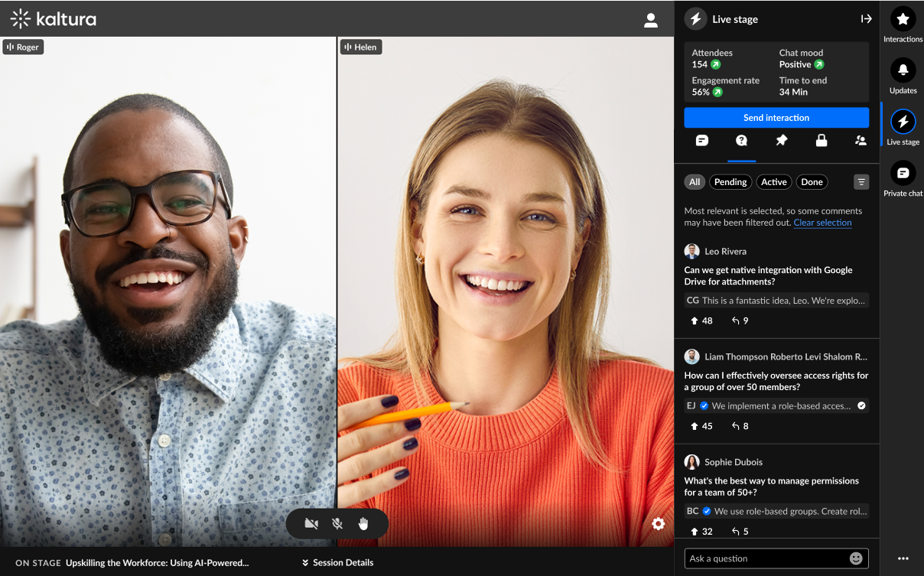This screenshot has height=576, width=924.
Task: Click the Helen name label
Action: 361,47
